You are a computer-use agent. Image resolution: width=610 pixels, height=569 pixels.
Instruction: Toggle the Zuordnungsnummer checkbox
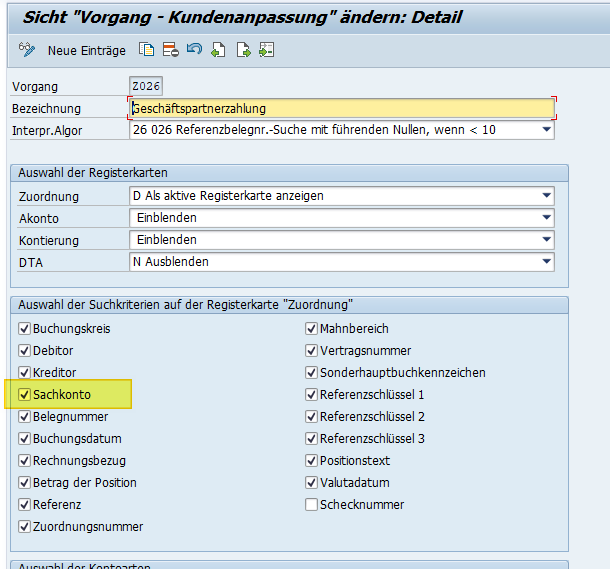[25, 527]
